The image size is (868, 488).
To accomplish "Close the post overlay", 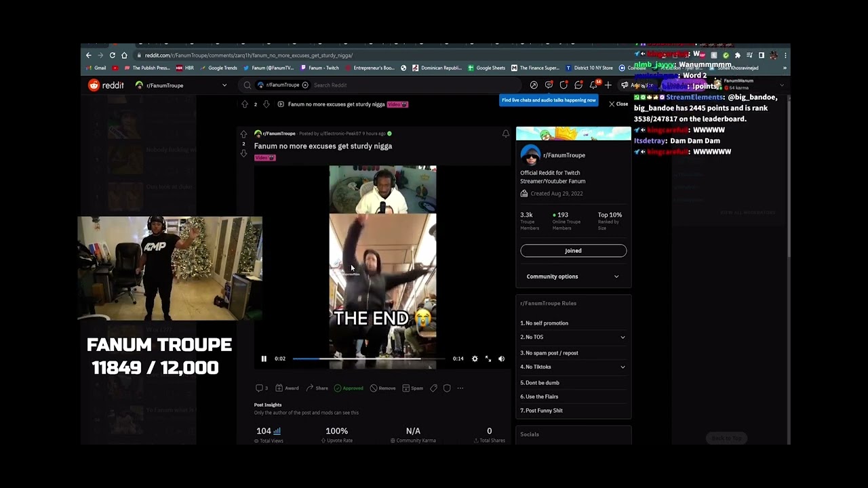I will coord(618,104).
